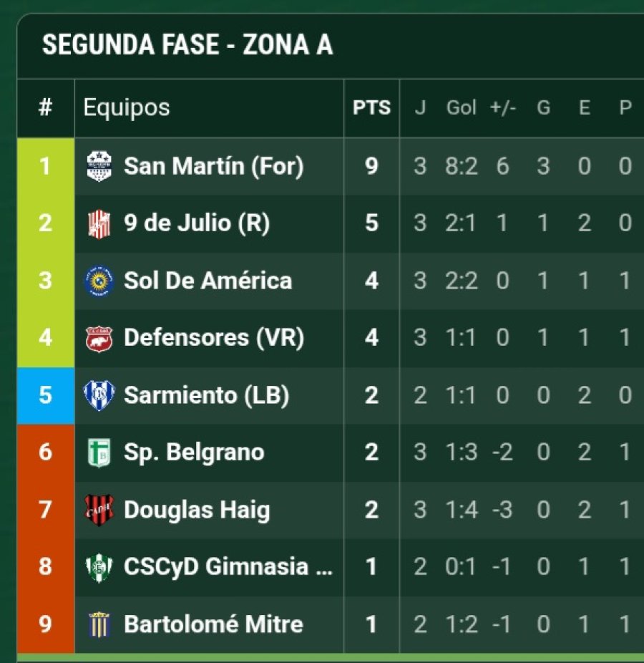Click the Gol column header
The height and width of the screenshot is (663, 644).
pos(462,108)
